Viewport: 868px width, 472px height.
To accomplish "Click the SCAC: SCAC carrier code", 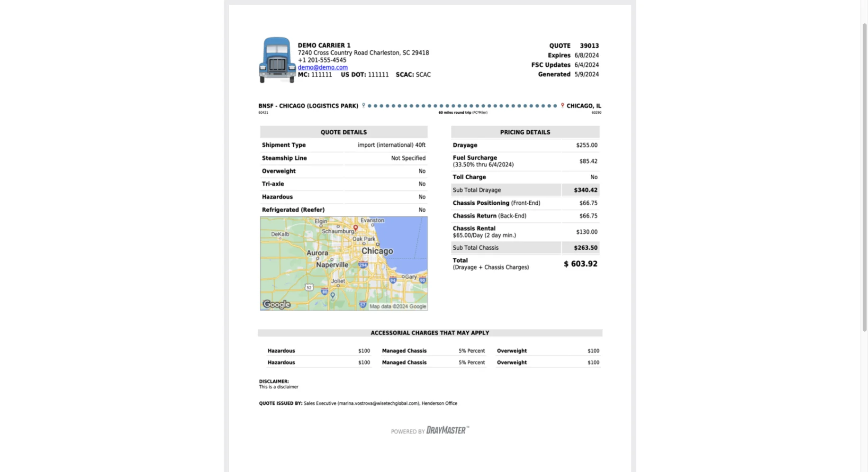I will click(x=413, y=74).
